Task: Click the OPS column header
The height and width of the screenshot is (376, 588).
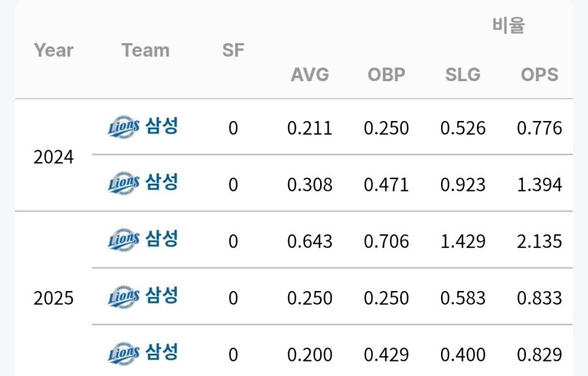Action: pyautogui.click(x=539, y=75)
